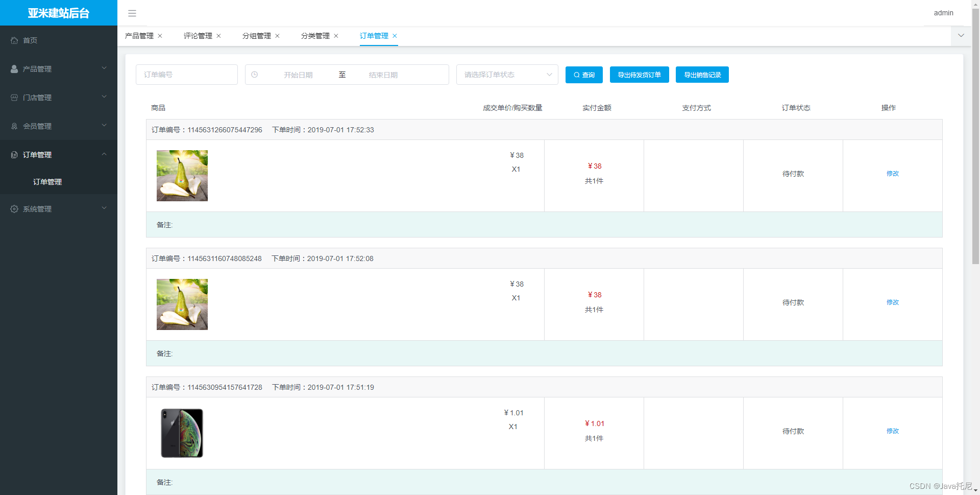Click pear thumbnail in order 1145631160748085248
Screen dimensions: 980x495
click(x=182, y=304)
